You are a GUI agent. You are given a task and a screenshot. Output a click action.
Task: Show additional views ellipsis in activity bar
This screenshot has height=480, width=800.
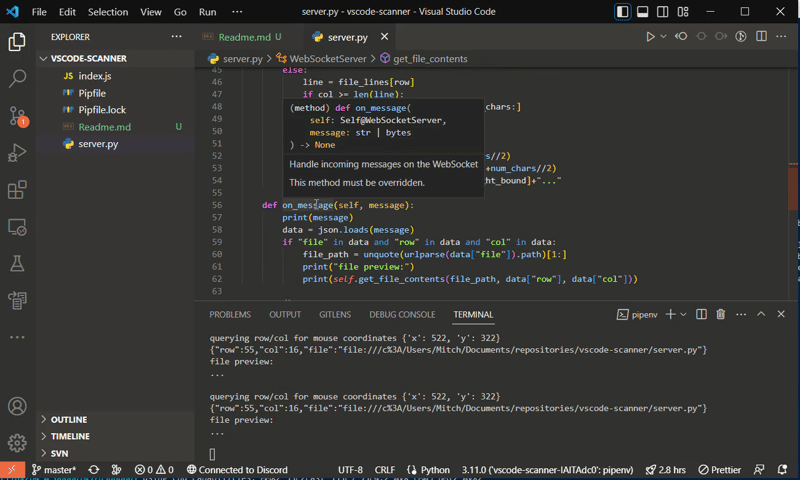pos(17,337)
